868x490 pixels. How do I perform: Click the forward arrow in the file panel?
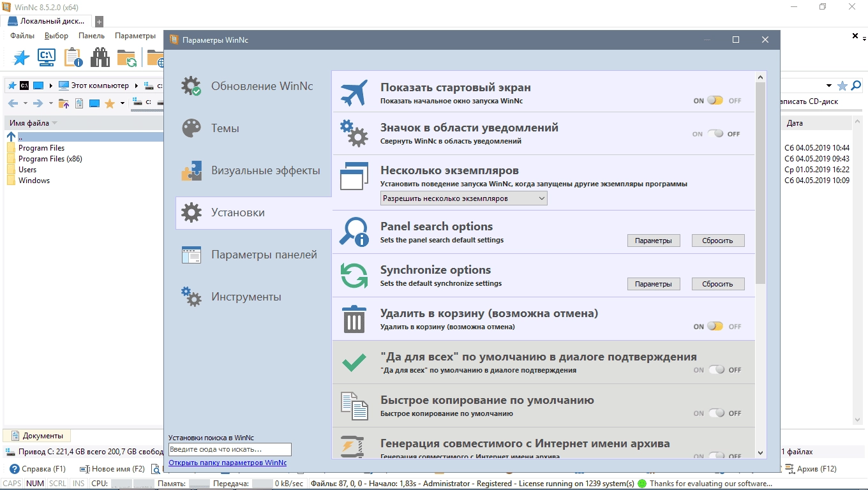38,103
